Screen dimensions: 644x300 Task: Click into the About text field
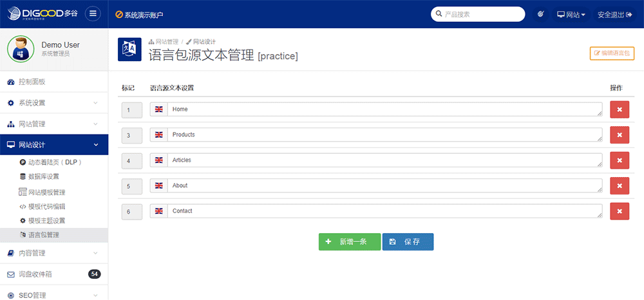[385, 186]
